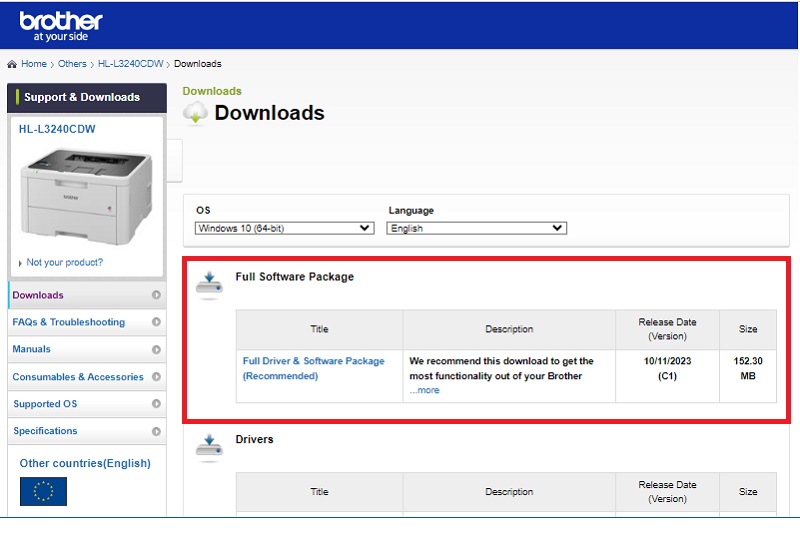Click the Home icon in breadcrumb
This screenshot has height=552, width=800.
coord(12,64)
